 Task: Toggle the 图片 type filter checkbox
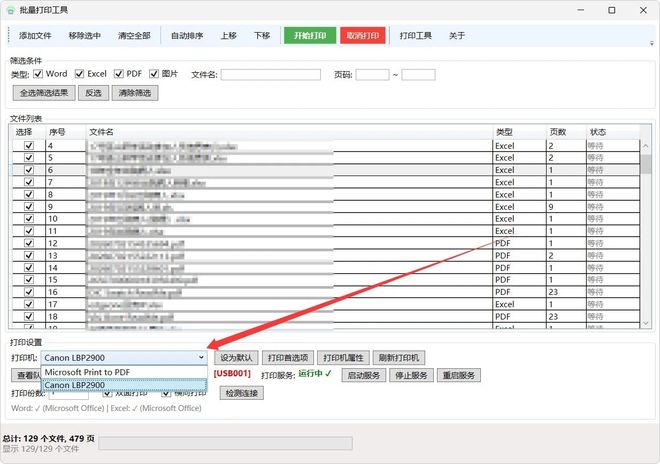point(154,74)
